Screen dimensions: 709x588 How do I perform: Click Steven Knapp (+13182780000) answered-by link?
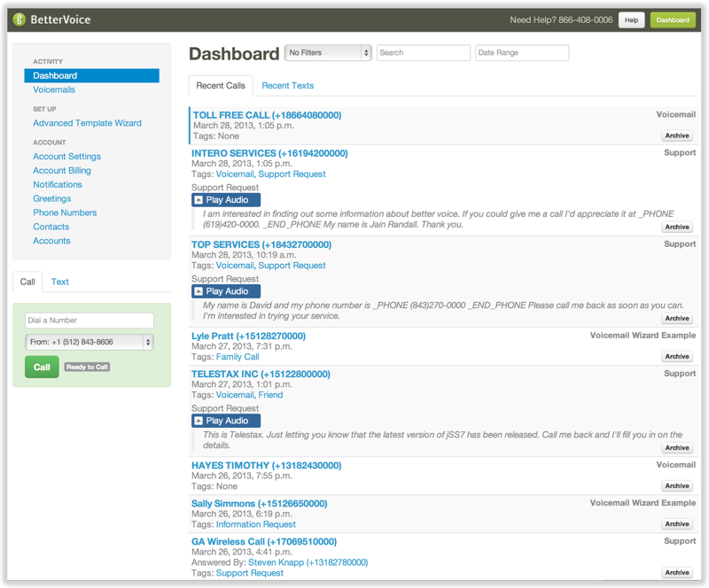[x=308, y=562]
